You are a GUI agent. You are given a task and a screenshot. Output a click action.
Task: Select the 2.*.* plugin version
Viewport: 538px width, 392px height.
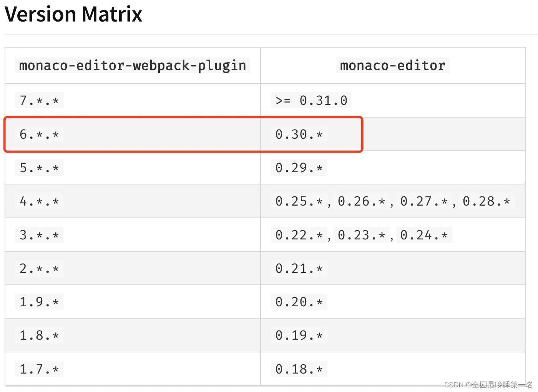(40, 268)
